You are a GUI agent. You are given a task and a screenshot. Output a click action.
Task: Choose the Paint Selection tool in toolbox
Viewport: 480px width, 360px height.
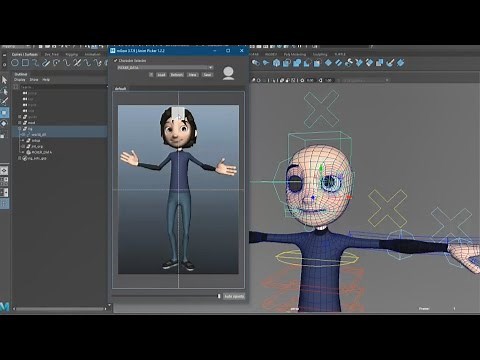coord(4,101)
